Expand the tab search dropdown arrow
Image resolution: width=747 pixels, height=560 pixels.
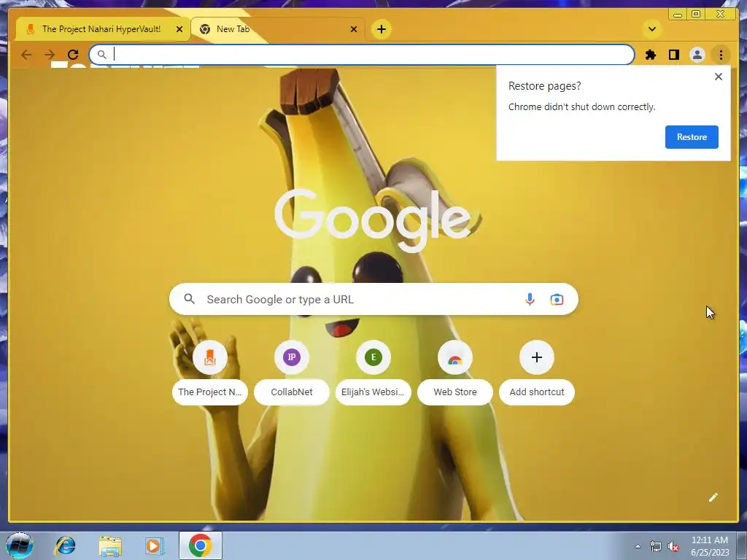(652, 29)
